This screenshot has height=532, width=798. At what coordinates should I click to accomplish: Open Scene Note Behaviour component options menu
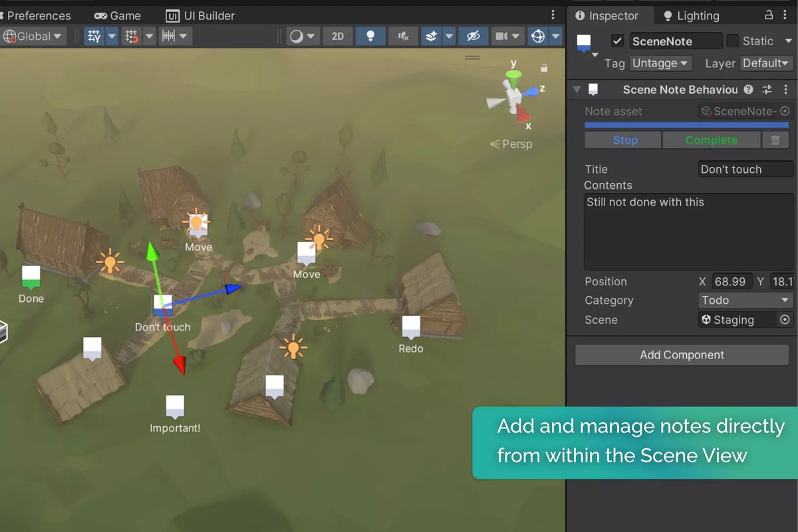pyautogui.click(x=785, y=89)
